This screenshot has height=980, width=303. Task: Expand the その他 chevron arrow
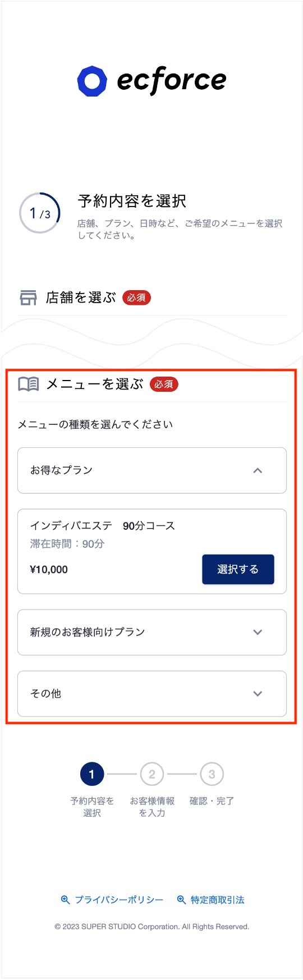[258, 694]
